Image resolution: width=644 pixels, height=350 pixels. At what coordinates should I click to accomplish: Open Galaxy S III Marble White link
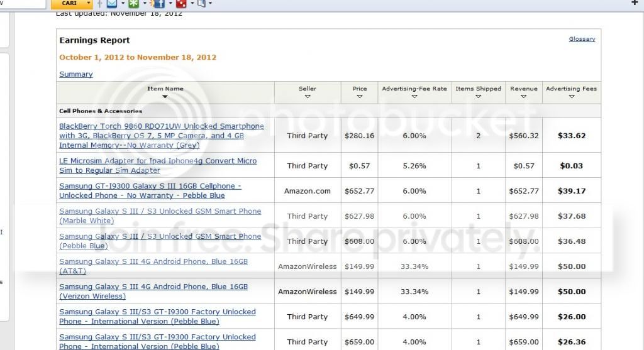(160, 216)
